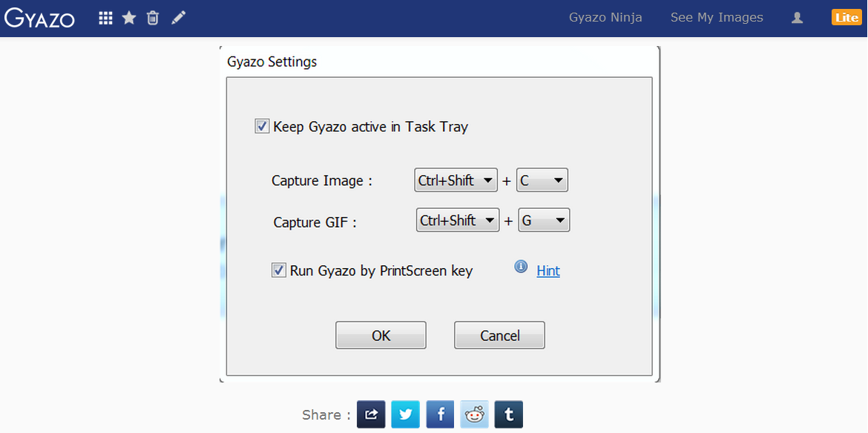Open Capture GIF modifier dropdown
The width and height of the screenshot is (868, 433).
point(458,220)
